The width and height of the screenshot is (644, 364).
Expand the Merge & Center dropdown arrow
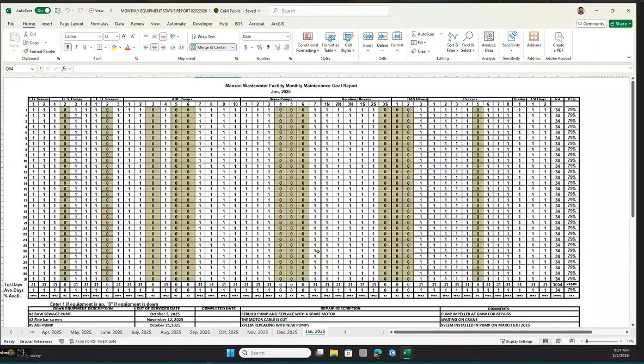coord(233,47)
